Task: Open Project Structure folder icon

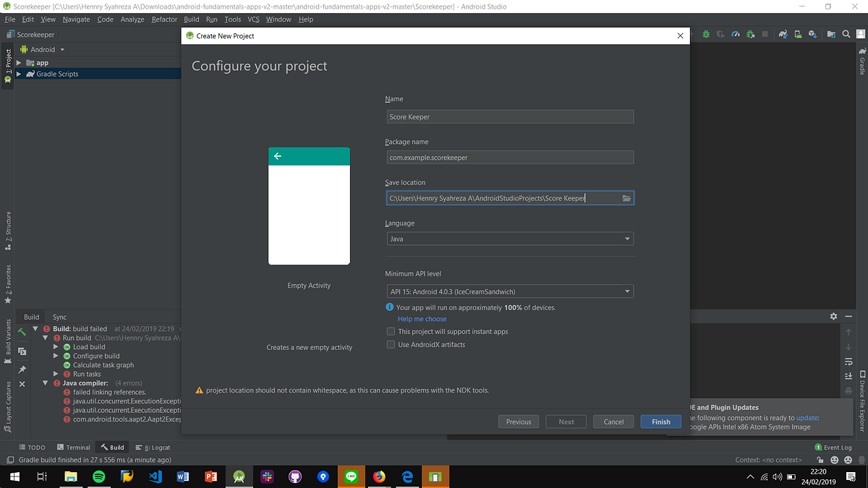Action: (x=830, y=34)
